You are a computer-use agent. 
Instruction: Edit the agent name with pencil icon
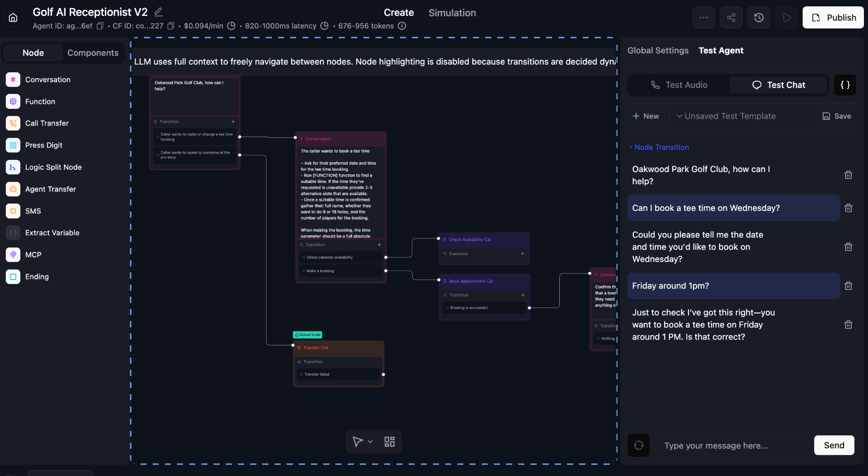click(158, 12)
